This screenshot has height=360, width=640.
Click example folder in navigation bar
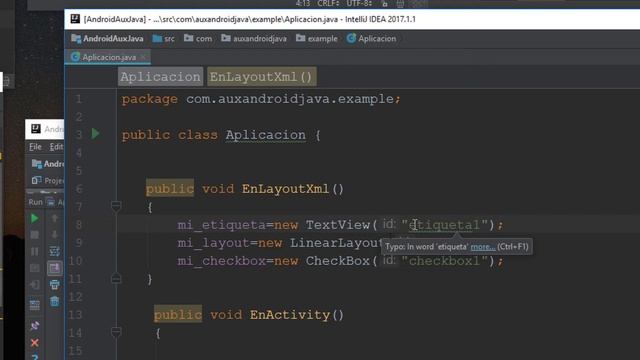317,39
